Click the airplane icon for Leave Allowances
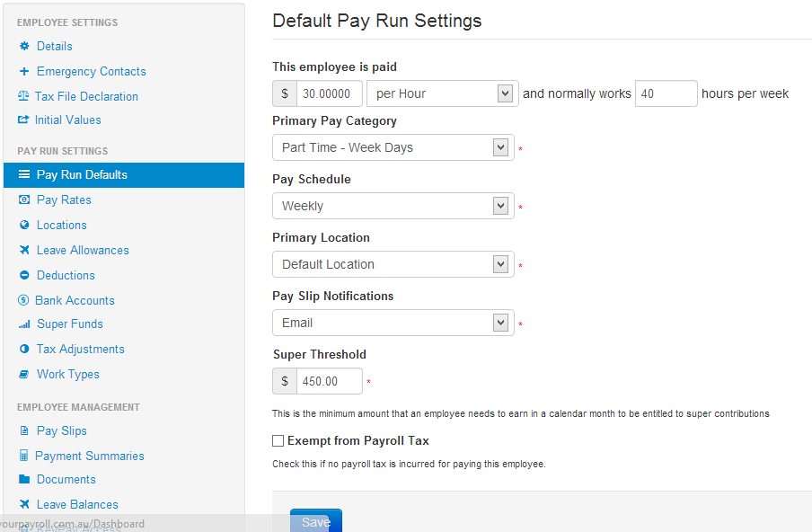 pos(24,250)
